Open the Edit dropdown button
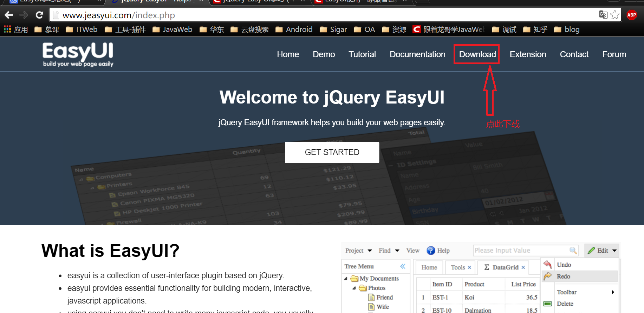 [x=602, y=251]
